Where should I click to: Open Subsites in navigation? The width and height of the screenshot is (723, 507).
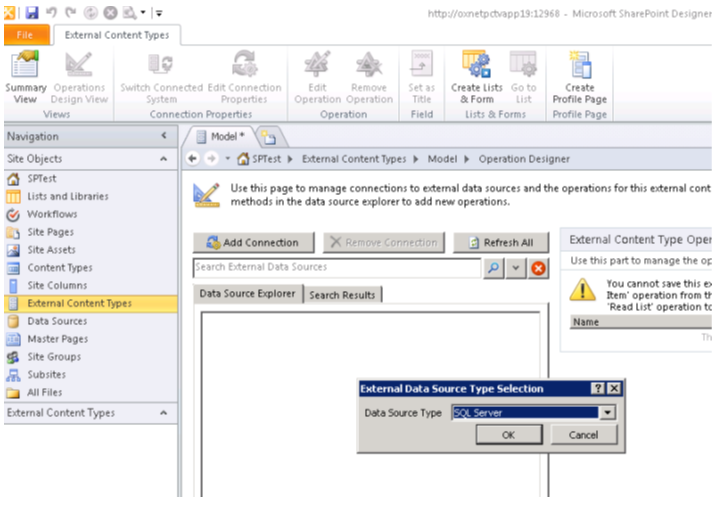(x=46, y=375)
